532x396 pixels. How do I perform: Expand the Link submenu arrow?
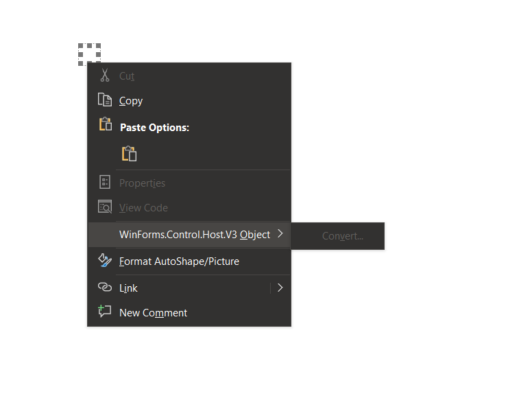[280, 288]
